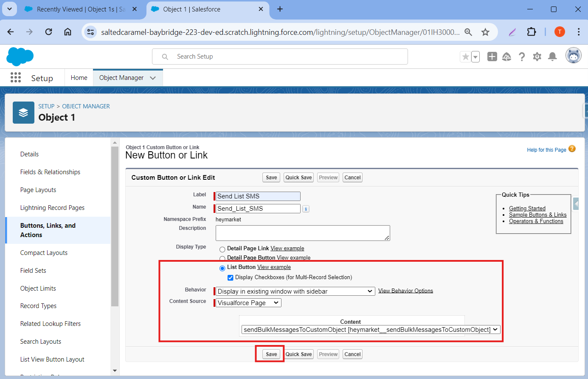Open the favorites list dropdown arrow
Image resolution: width=588 pixels, height=379 pixels.
[x=475, y=57]
